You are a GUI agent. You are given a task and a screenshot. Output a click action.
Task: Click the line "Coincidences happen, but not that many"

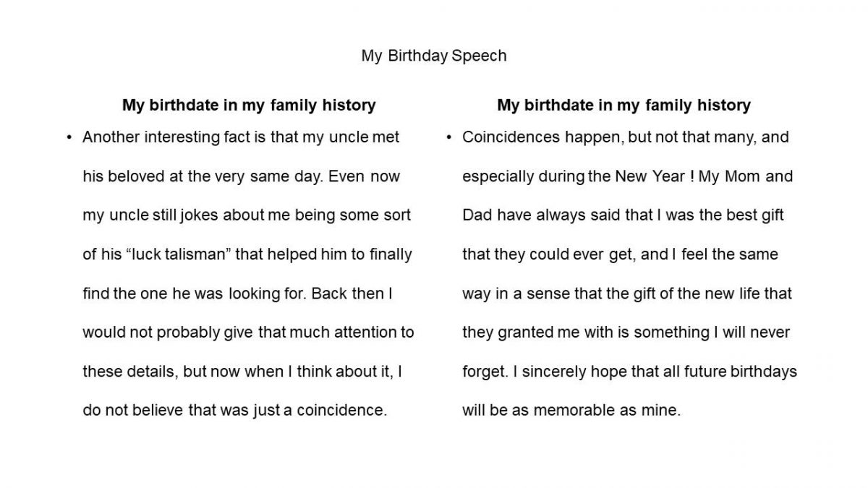click(x=625, y=137)
